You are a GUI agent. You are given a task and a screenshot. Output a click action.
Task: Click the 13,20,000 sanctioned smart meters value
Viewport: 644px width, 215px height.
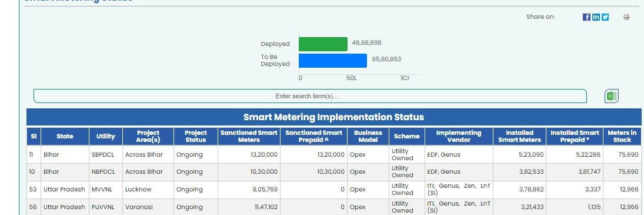pyautogui.click(x=264, y=154)
